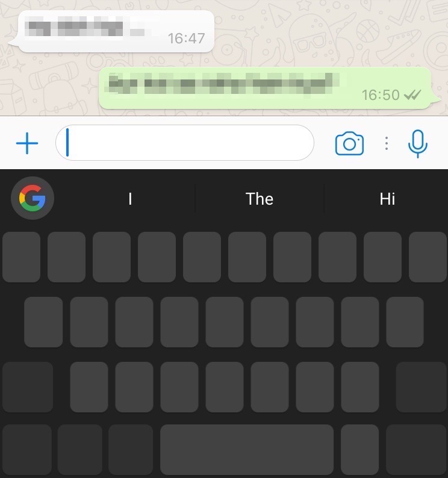The height and width of the screenshot is (478, 448).
Task: Choose the "The" word suggestion
Action: 259,199
